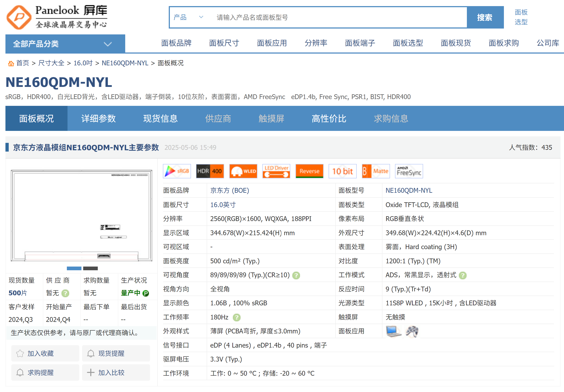The width and height of the screenshot is (564, 392).
Task: Expand the 全部产品分类 menu
Action: click(65, 44)
